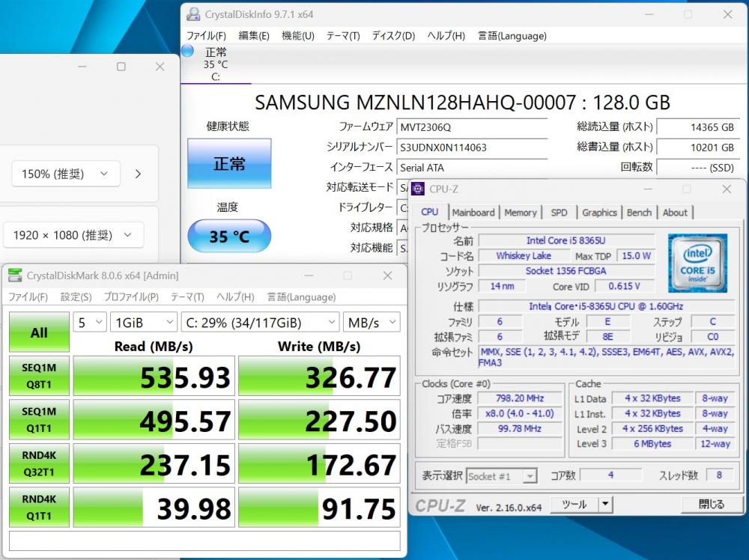
Task: Open 言語(Language) menu in CrystalDiskInfo
Action: [512, 36]
